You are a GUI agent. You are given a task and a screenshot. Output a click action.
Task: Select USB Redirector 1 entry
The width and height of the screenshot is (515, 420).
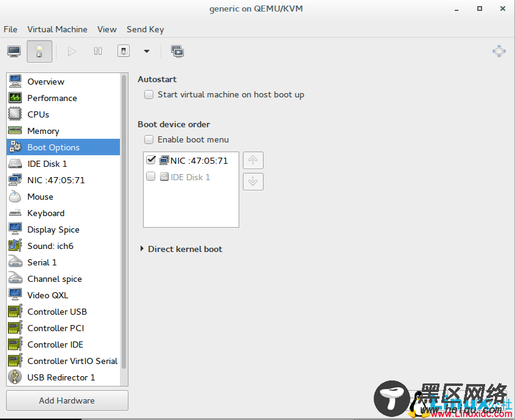click(63, 377)
